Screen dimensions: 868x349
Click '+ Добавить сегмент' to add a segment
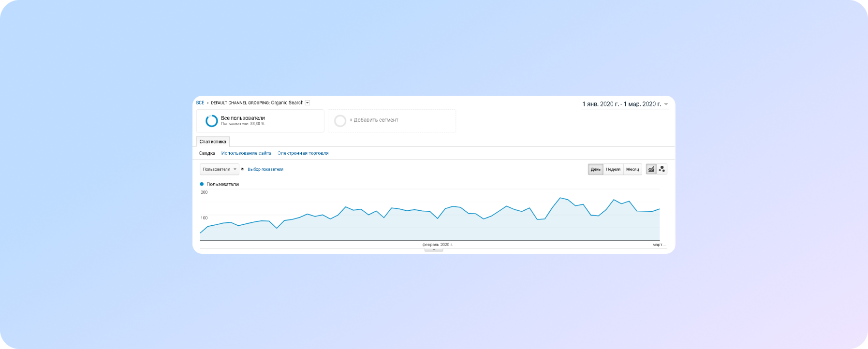pyautogui.click(x=374, y=120)
